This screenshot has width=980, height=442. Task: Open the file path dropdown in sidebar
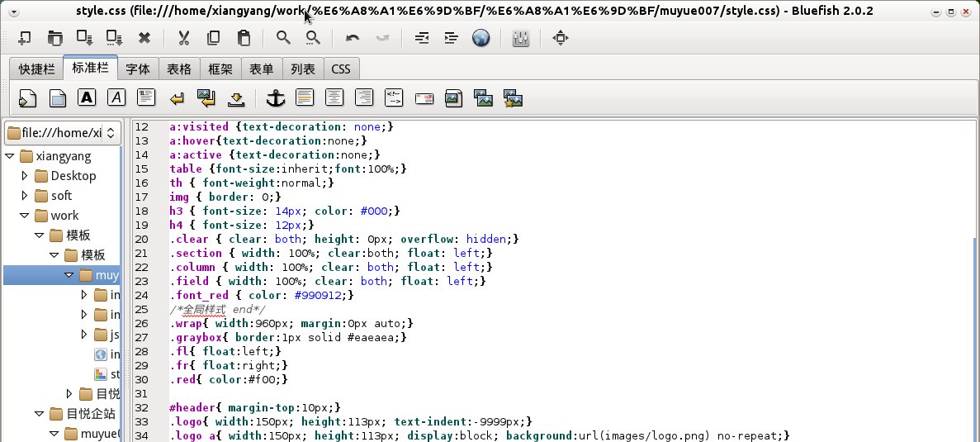63,132
